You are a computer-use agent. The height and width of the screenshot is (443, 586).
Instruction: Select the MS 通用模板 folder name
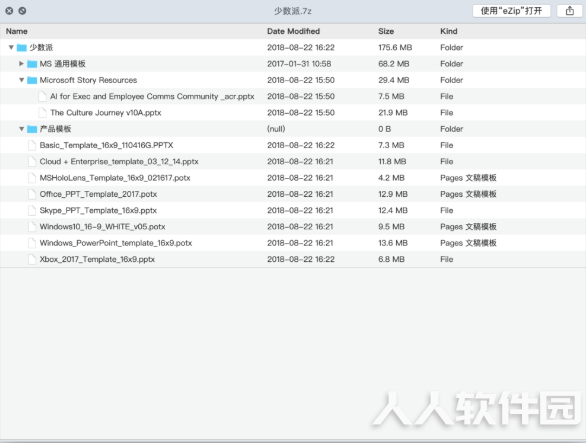[x=62, y=64]
